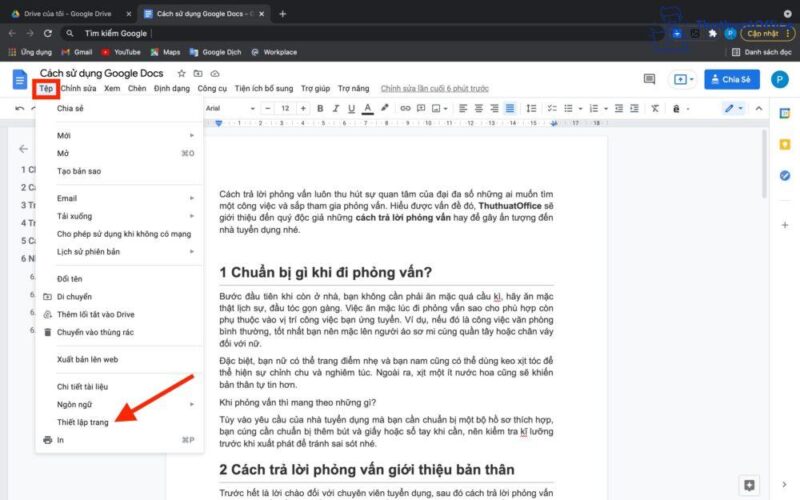Collapse the menus with up chevron
This screenshot has height=500, width=800.
[x=759, y=108]
